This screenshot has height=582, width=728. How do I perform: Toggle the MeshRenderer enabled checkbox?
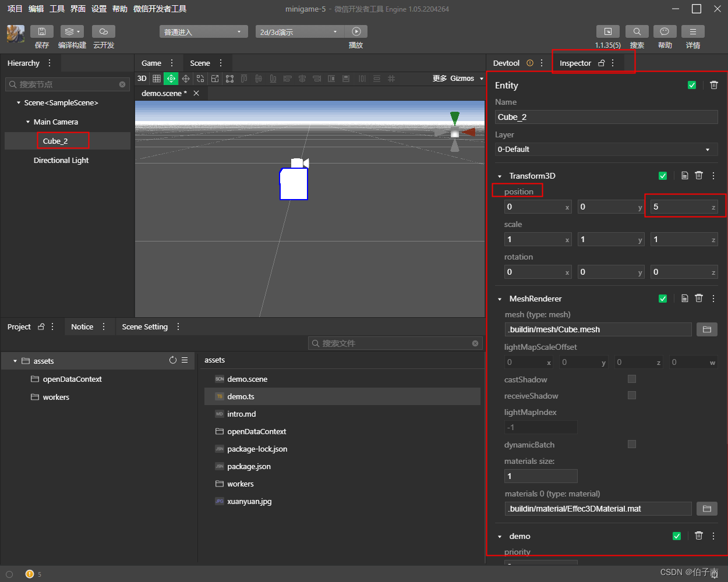click(x=663, y=299)
